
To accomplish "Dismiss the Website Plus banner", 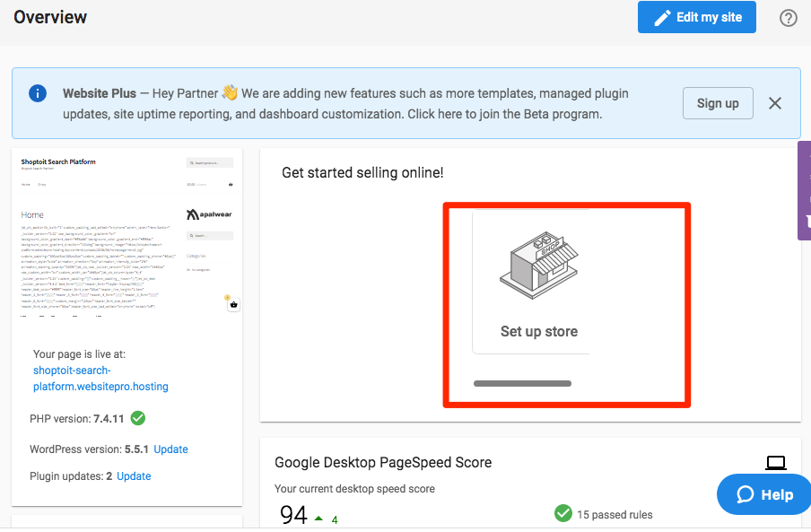I will pos(775,103).
